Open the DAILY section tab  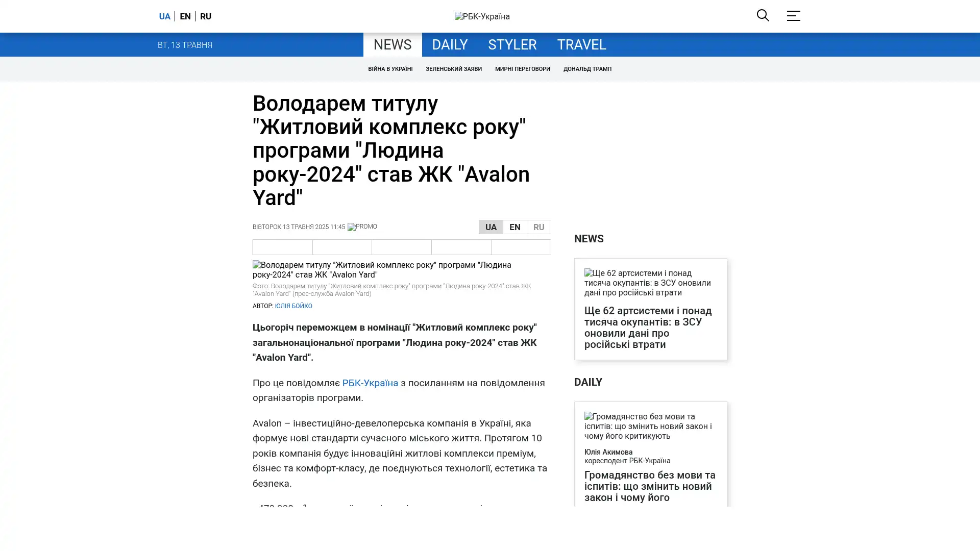449,45
